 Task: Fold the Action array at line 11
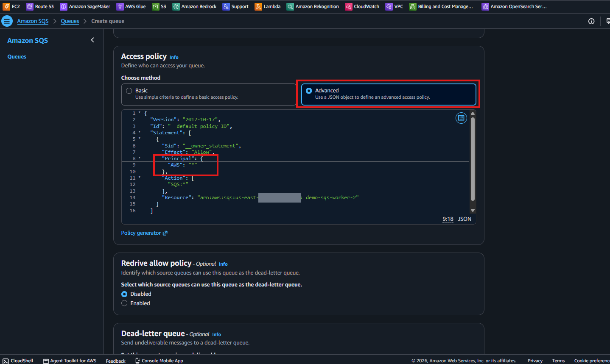click(x=140, y=178)
